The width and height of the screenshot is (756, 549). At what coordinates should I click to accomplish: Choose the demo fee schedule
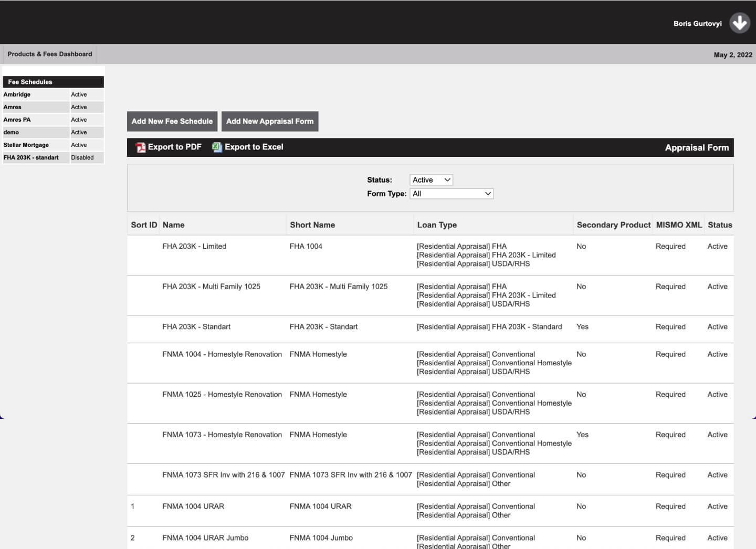click(11, 132)
